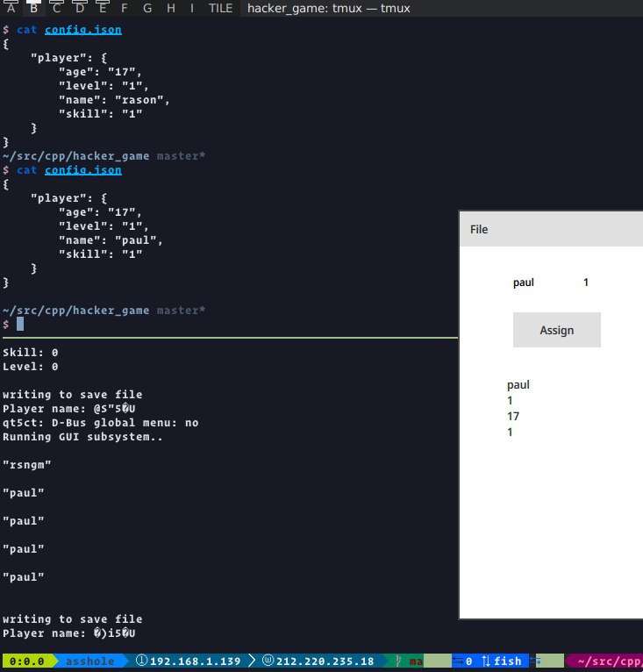
Task: Open the File menu in the Qt window
Action: pos(479,229)
